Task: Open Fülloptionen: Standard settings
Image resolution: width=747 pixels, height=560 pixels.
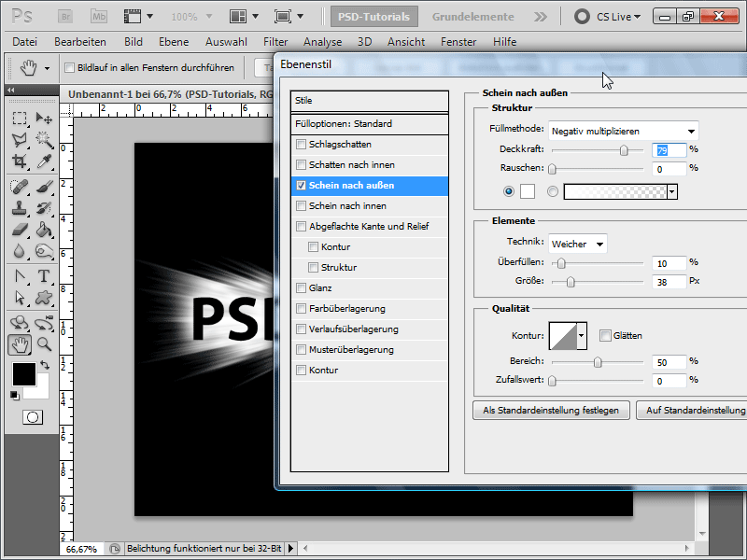Action: 370,124
